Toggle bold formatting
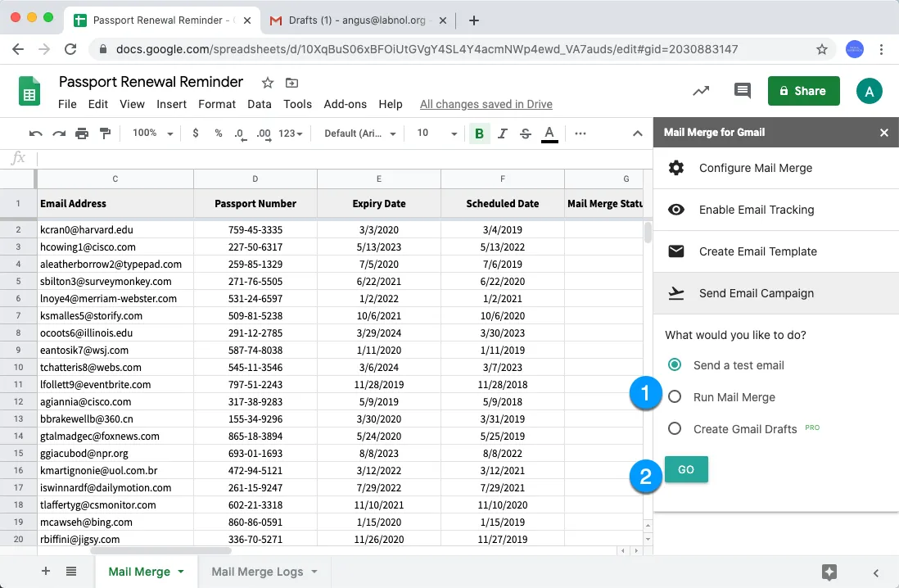 (479, 133)
